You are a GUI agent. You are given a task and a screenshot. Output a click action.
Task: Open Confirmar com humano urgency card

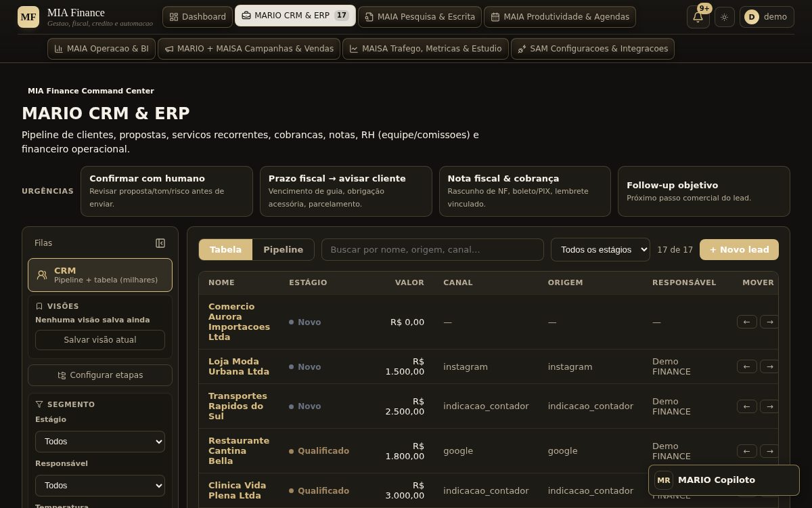pos(166,191)
